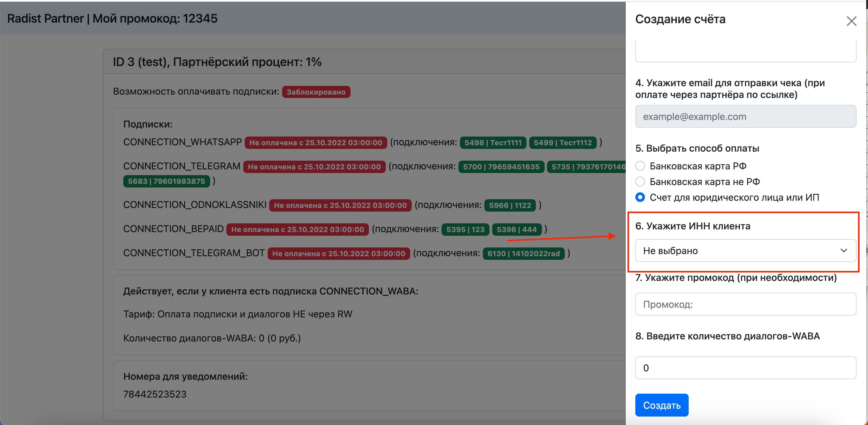Click the Заблокировано status badge
The image size is (868, 425).
tap(316, 92)
